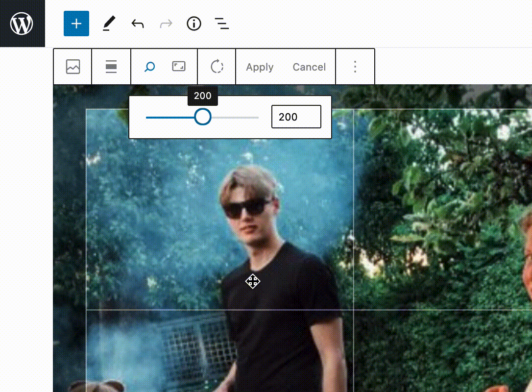Click the zoom value input field showing 200
This screenshot has height=392, width=532.
click(x=296, y=117)
